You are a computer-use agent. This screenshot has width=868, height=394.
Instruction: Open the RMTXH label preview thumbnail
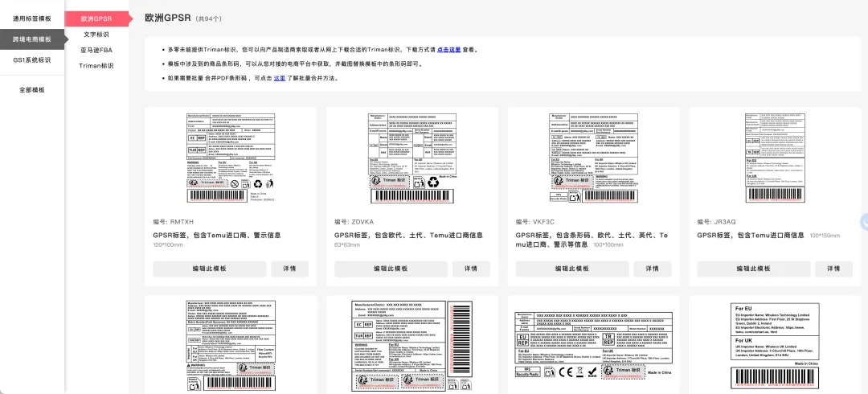231,158
